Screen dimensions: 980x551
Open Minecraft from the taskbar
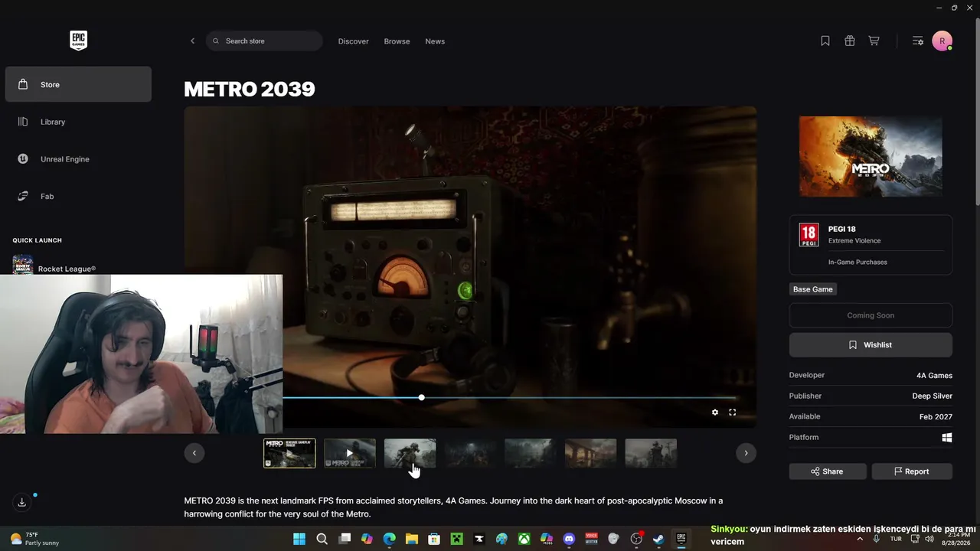[x=457, y=539]
